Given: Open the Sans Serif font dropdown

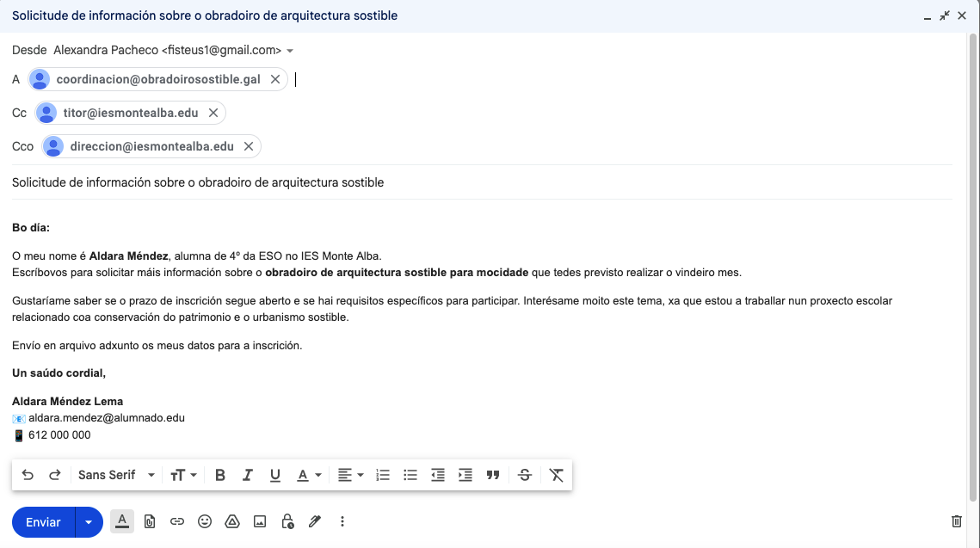Looking at the screenshot, I should pos(116,475).
